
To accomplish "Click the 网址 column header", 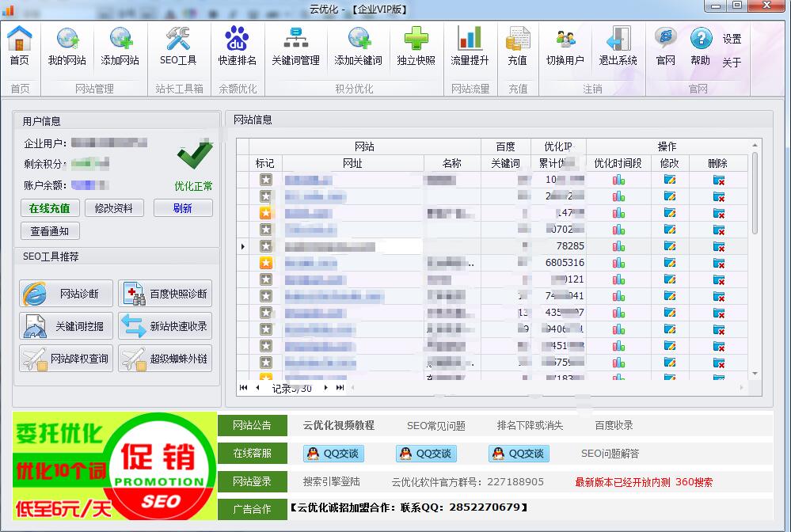I will (x=352, y=163).
